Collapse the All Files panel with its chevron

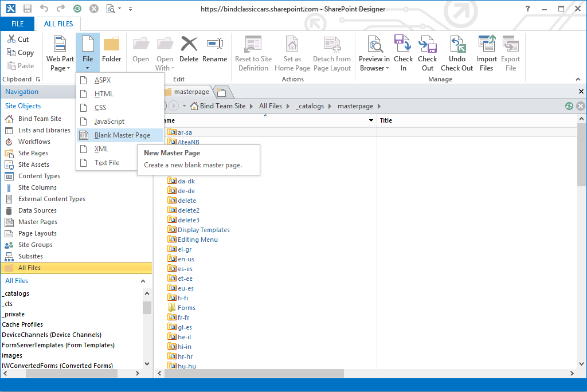click(x=143, y=280)
